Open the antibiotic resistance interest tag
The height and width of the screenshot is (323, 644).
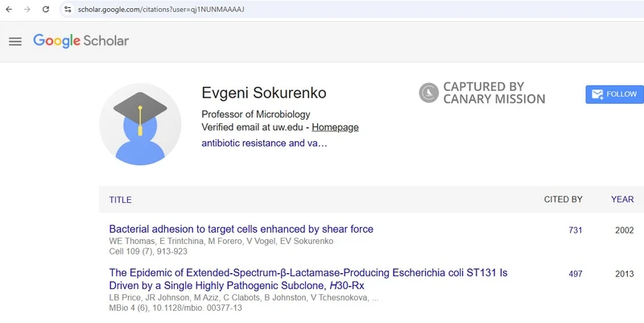tap(264, 143)
